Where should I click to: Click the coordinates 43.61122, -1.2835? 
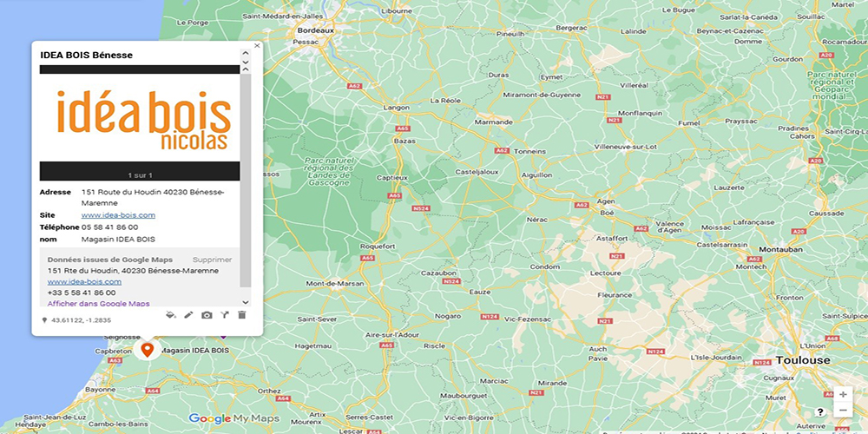82,320
